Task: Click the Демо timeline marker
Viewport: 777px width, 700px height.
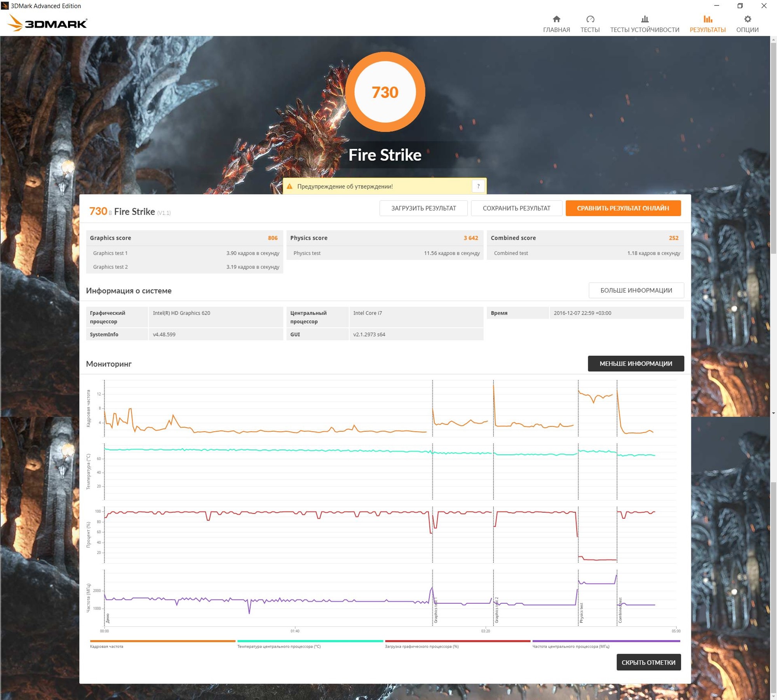Action: point(108,618)
